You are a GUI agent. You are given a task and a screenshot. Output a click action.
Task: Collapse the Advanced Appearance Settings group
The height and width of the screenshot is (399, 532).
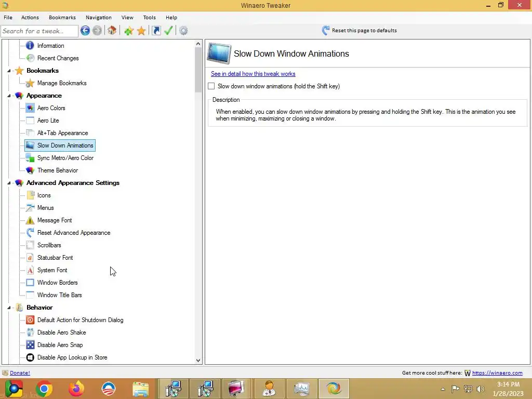pyautogui.click(x=9, y=183)
